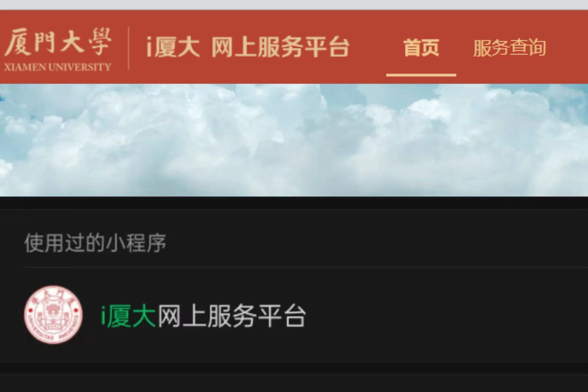The image size is (588, 392).
Task: Open the round university seal mini program icon
Action: [53, 315]
